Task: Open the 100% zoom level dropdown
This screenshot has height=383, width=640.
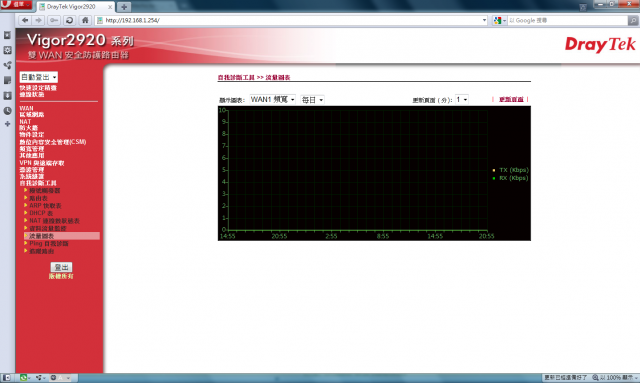Action: 635,378
